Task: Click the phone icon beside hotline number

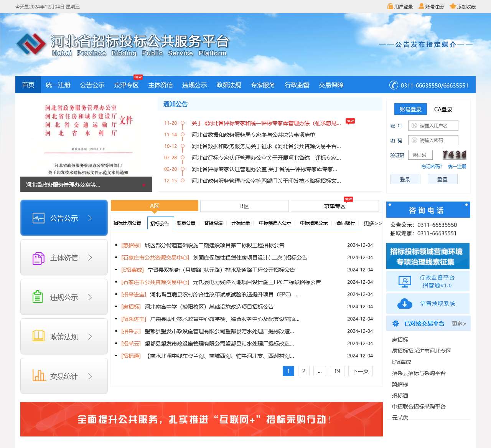Action: [394, 85]
